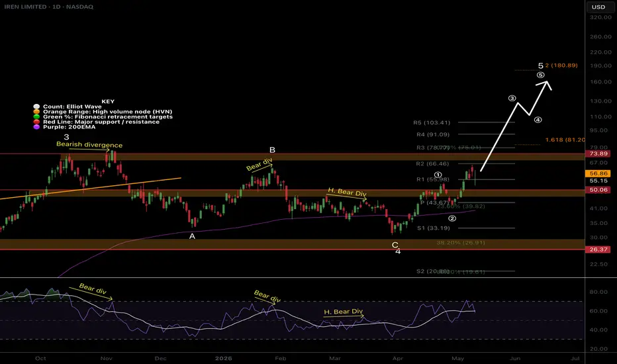Image resolution: width=617 pixels, height=364 pixels.
Task: Click the Dec date label
Action: coord(161,359)
